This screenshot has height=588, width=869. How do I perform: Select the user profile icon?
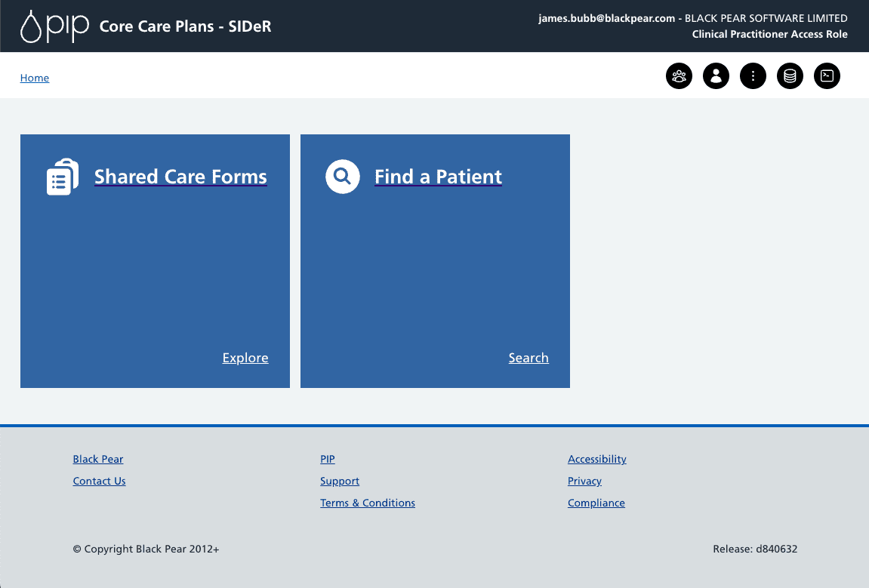[x=716, y=75]
